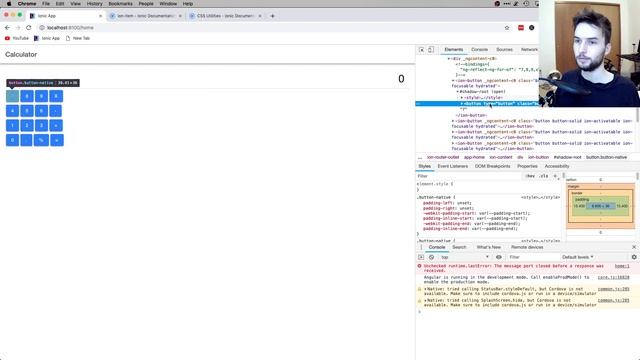
Task: Reload the localhost page
Action: [29, 28]
